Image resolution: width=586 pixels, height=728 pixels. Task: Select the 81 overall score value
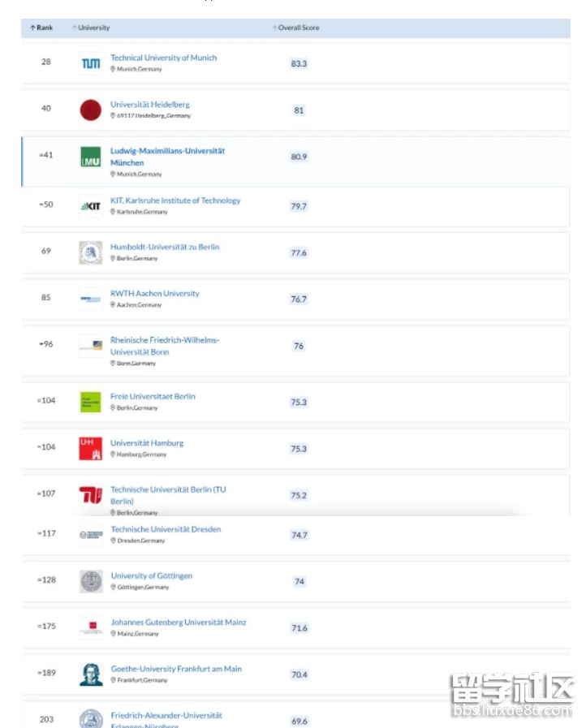pyautogui.click(x=299, y=110)
